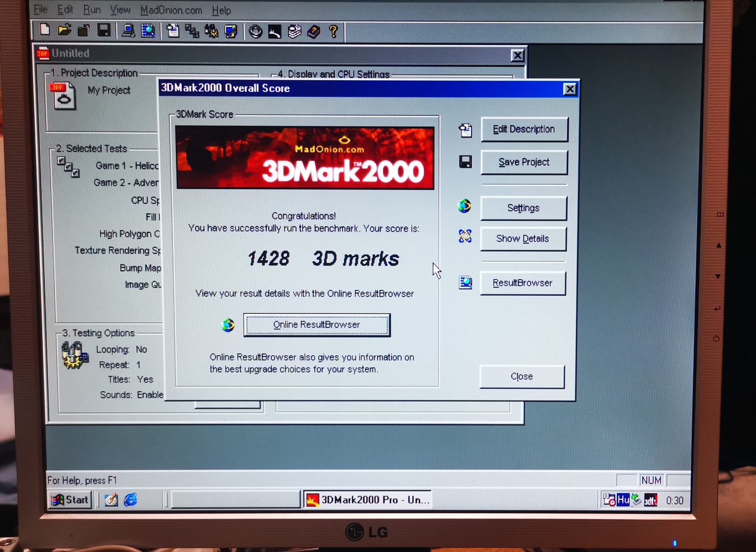
Task: Click the tray clock showing 0:30
Action: [x=675, y=501]
